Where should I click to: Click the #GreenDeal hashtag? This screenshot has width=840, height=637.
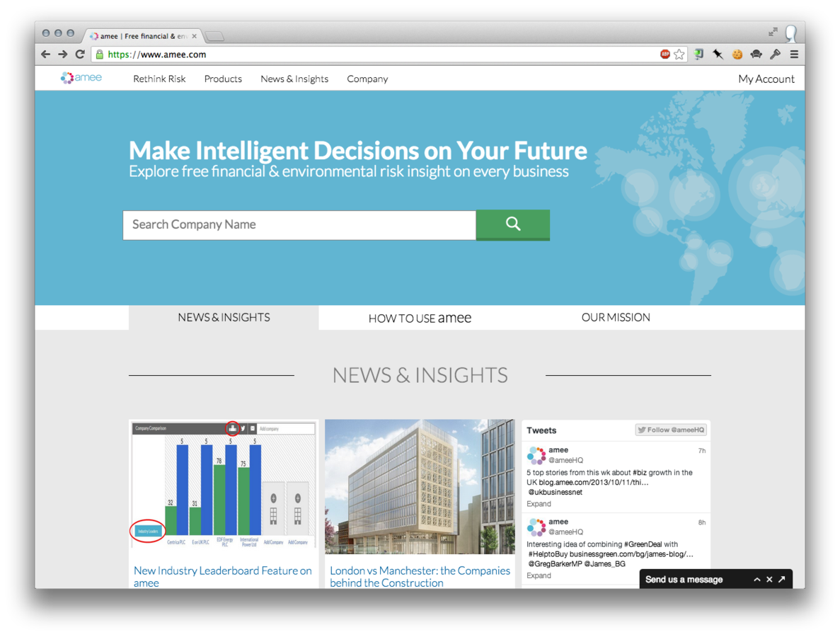643,544
